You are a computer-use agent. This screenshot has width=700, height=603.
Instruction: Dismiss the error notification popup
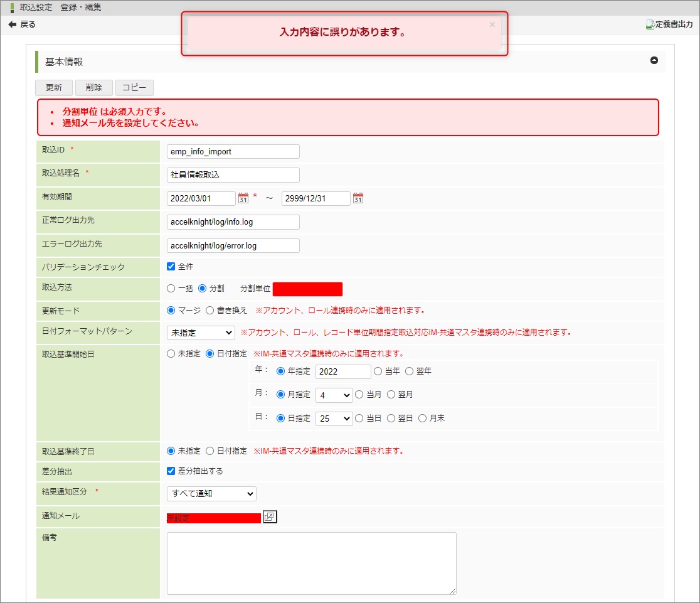[x=492, y=24]
